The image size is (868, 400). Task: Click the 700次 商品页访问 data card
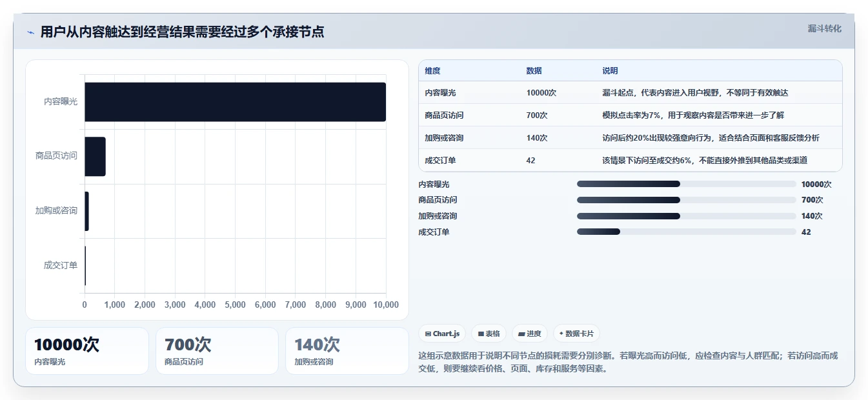[217, 351]
